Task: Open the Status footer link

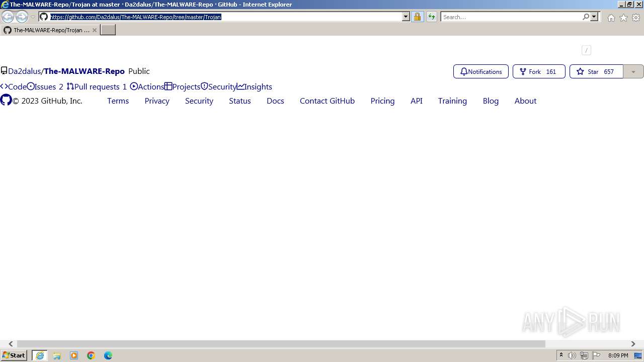Action: tap(240, 101)
